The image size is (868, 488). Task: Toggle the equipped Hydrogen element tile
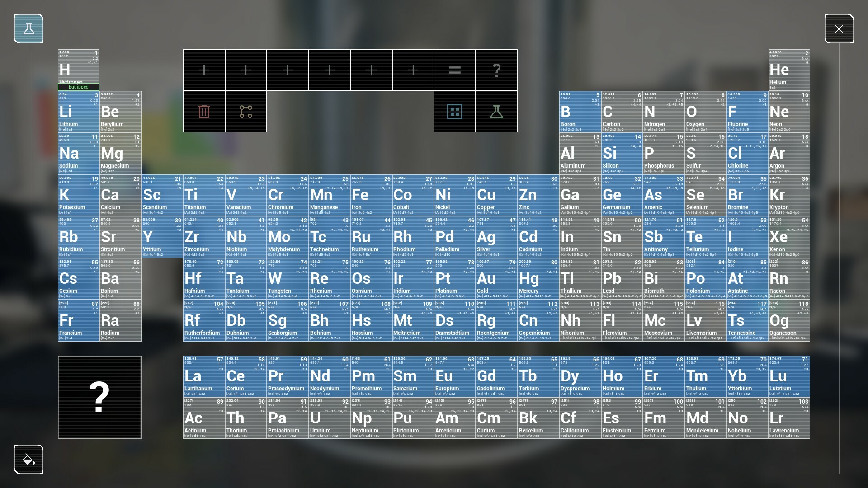(78, 68)
